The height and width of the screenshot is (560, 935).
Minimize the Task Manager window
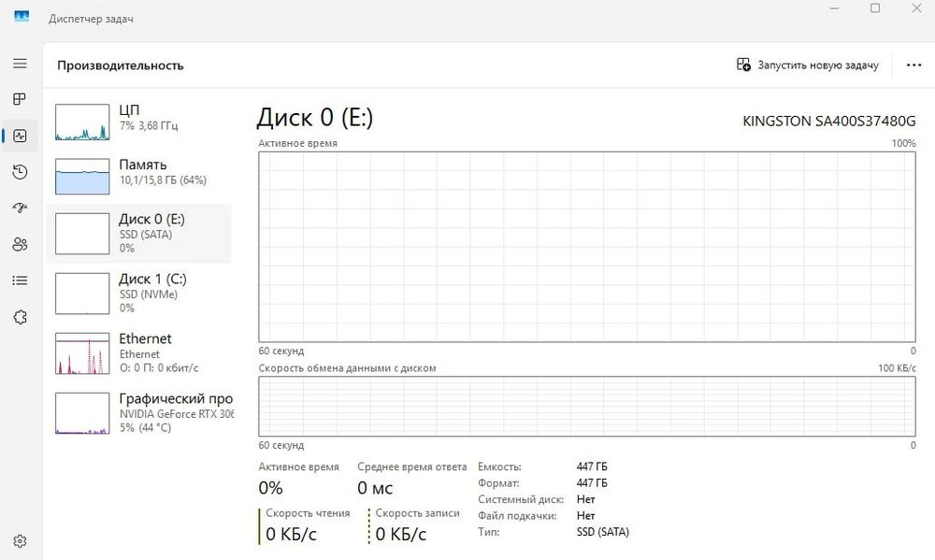(x=834, y=8)
